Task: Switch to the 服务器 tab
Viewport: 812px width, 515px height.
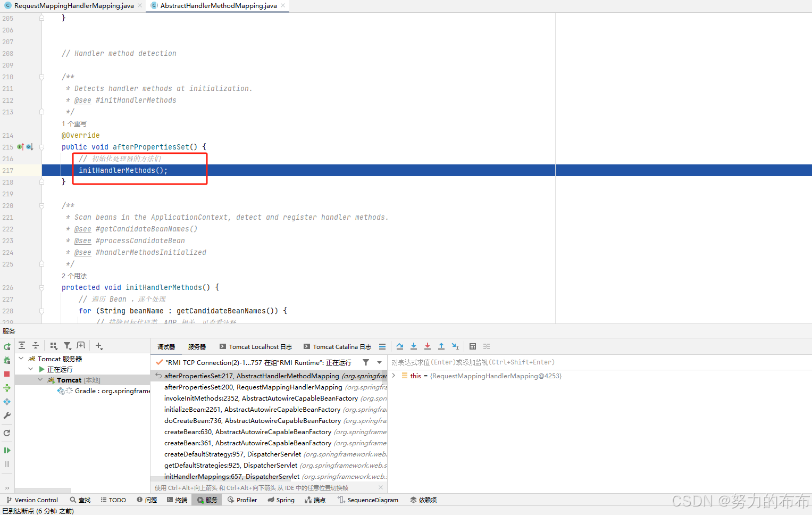Action: [197, 347]
